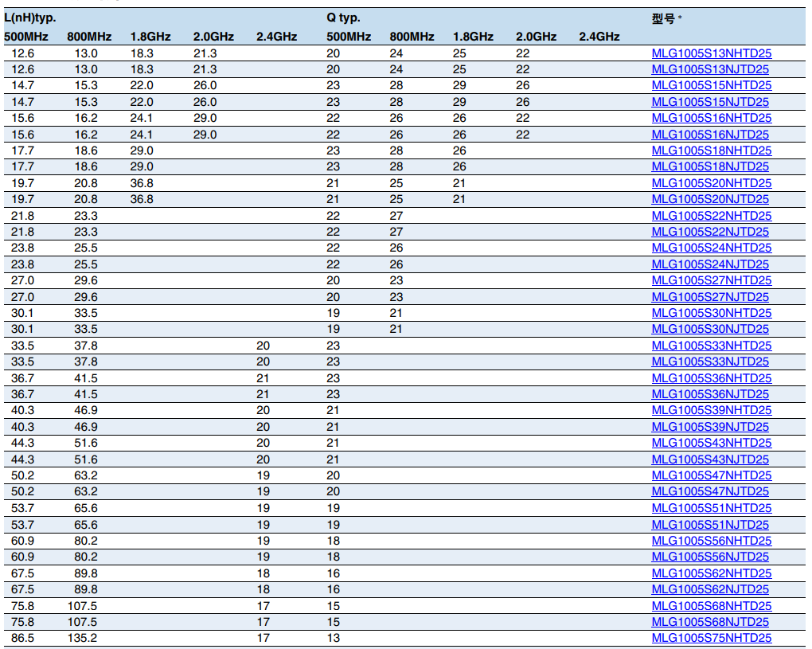Open the MLG1005S13NHTD25 part link
Viewport: 812px width, 649px height.
[x=711, y=53]
